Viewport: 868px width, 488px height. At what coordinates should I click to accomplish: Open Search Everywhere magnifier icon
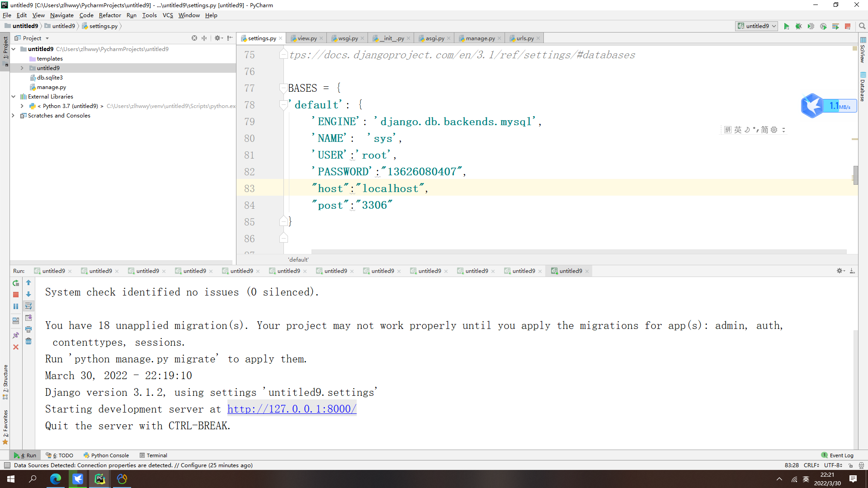tap(862, 26)
